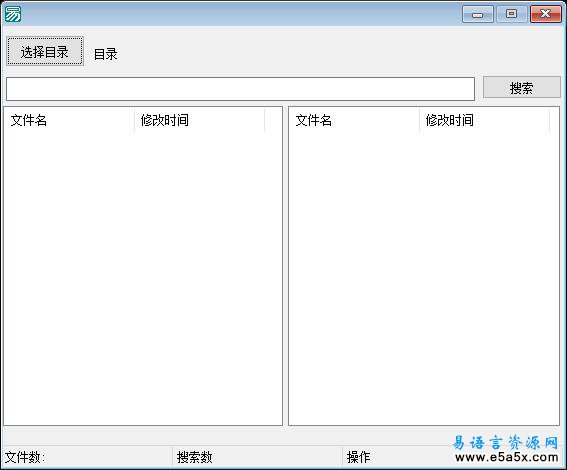Click the 搜索数 status bar panel

coord(257,457)
